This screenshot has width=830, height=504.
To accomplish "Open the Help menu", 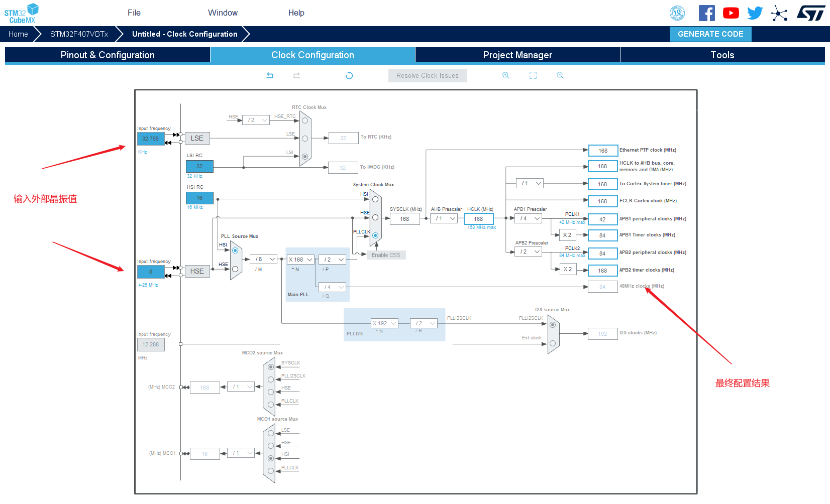I will pyautogui.click(x=296, y=13).
